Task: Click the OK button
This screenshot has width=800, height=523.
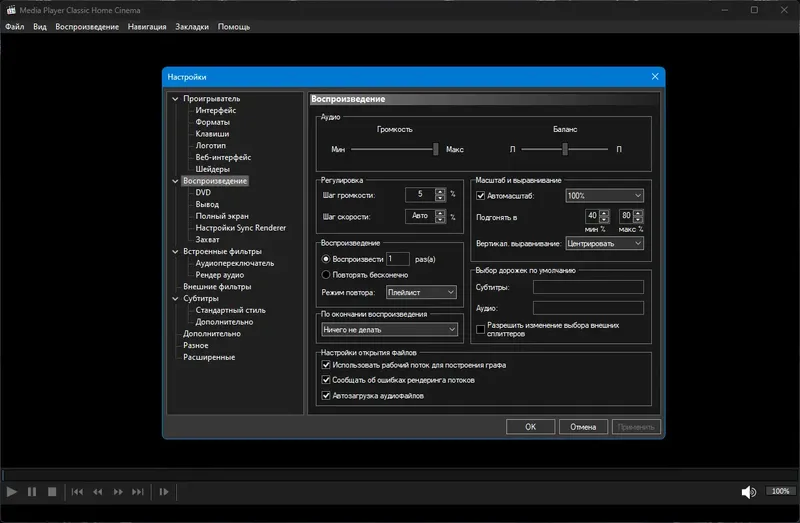Action: 531,426
